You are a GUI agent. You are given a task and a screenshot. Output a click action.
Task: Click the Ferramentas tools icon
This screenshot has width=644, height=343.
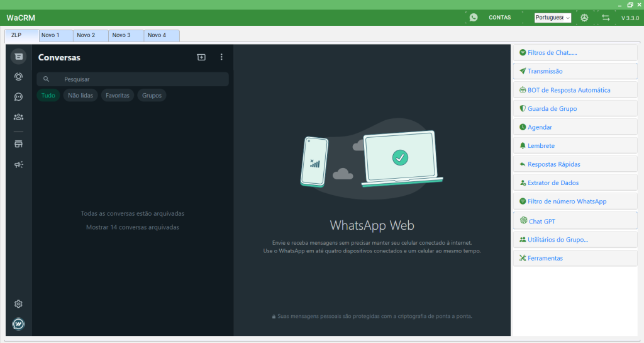pyautogui.click(x=523, y=259)
